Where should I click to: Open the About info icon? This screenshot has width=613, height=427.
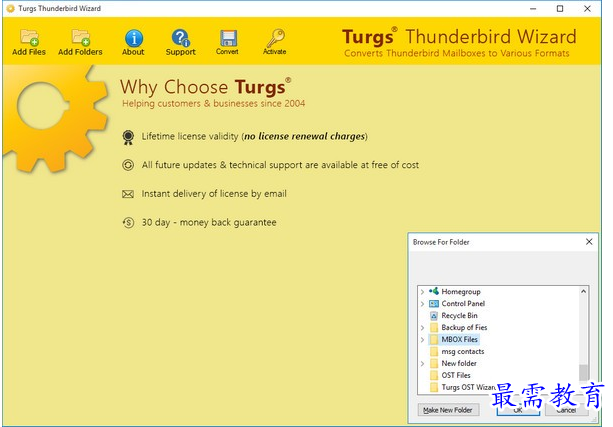click(x=134, y=38)
